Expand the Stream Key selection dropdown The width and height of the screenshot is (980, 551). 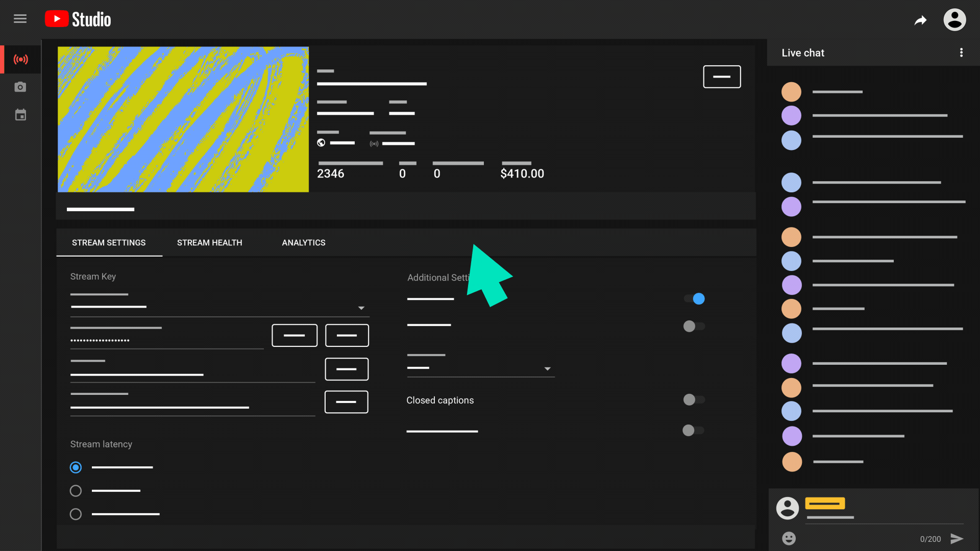(361, 308)
